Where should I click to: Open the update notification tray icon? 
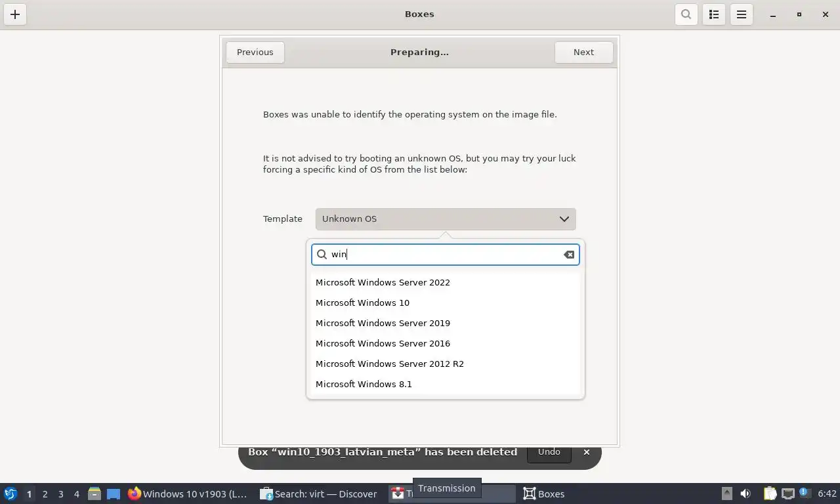click(x=804, y=493)
